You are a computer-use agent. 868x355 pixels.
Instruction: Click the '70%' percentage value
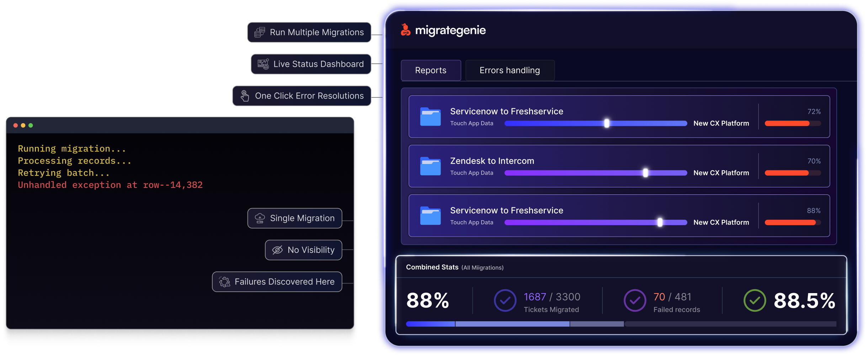(x=814, y=161)
